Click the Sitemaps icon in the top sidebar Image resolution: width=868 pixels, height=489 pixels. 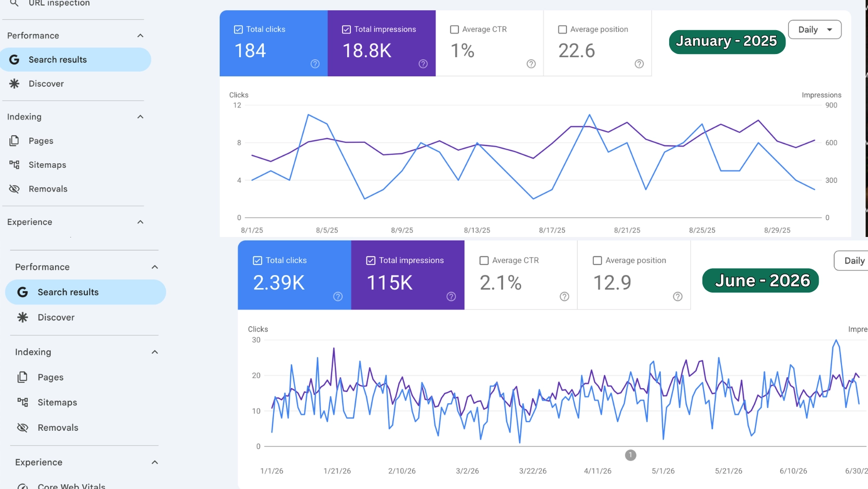[x=15, y=165]
